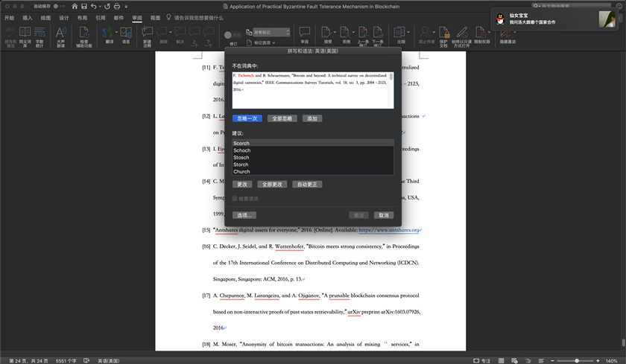Click Ignore All (全部忽略) button
The width and height of the screenshot is (626, 364).
[282, 118]
